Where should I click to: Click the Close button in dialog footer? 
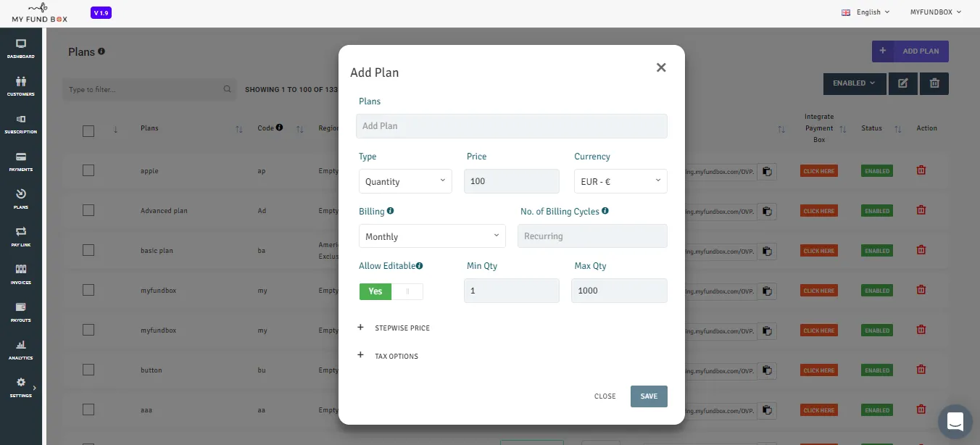point(605,396)
